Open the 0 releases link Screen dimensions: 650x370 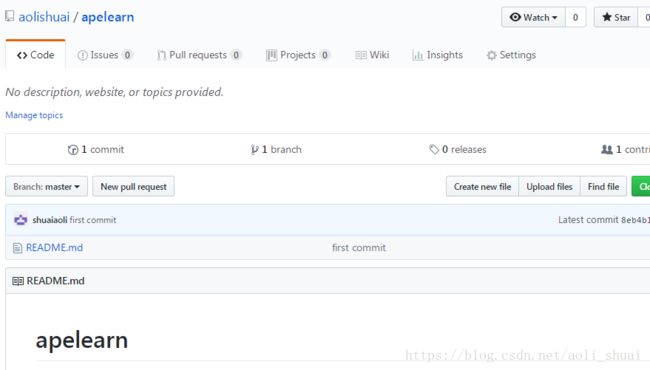coord(458,149)
